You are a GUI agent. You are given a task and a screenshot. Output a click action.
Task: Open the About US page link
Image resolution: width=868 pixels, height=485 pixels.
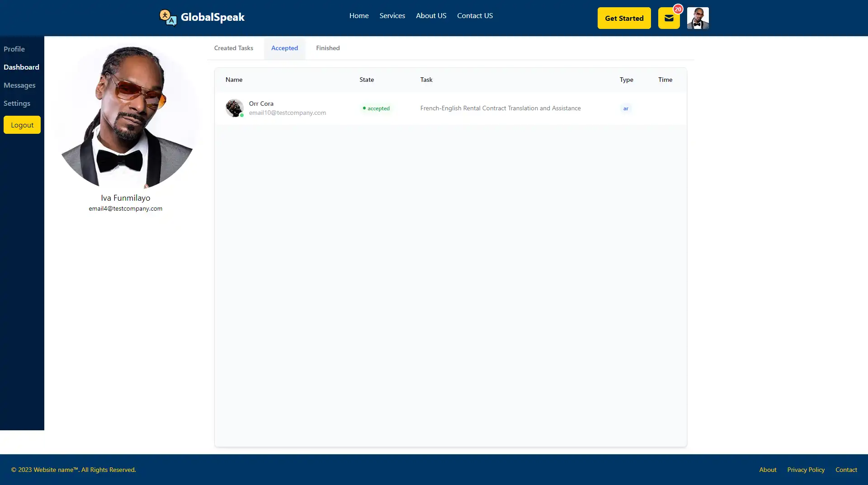431,15
